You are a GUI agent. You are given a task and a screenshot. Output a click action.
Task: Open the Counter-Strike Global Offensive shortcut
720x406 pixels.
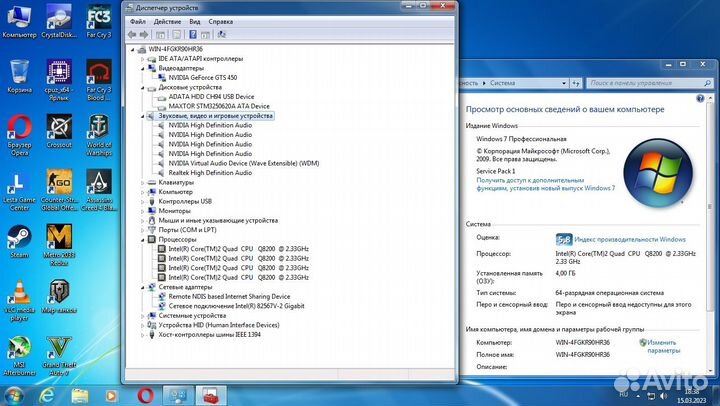[x=60, y=188]
